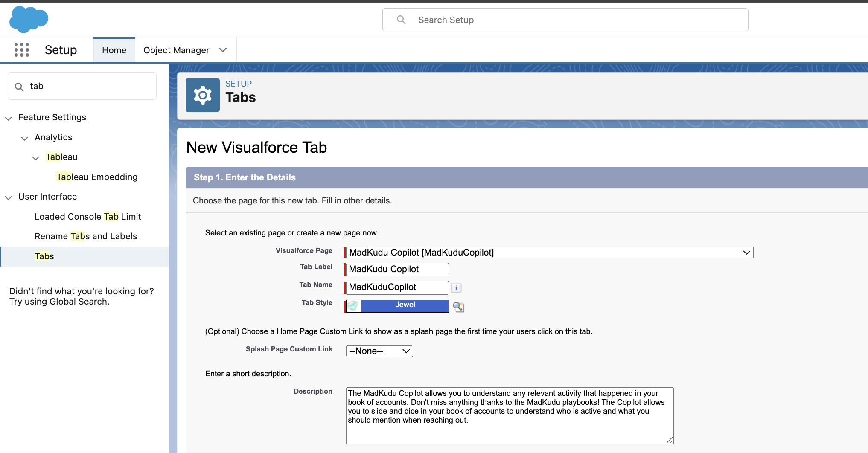The width and height of the screenshot is (868, 453).
Task: Click the New Visualforce Tab heading
Action: click(x=257, y=148)
